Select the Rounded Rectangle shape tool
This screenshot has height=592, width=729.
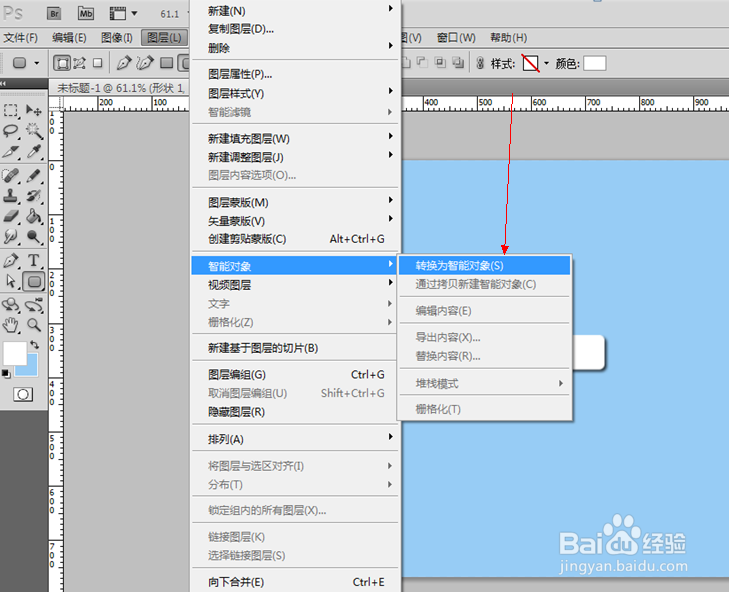[33, 281]
